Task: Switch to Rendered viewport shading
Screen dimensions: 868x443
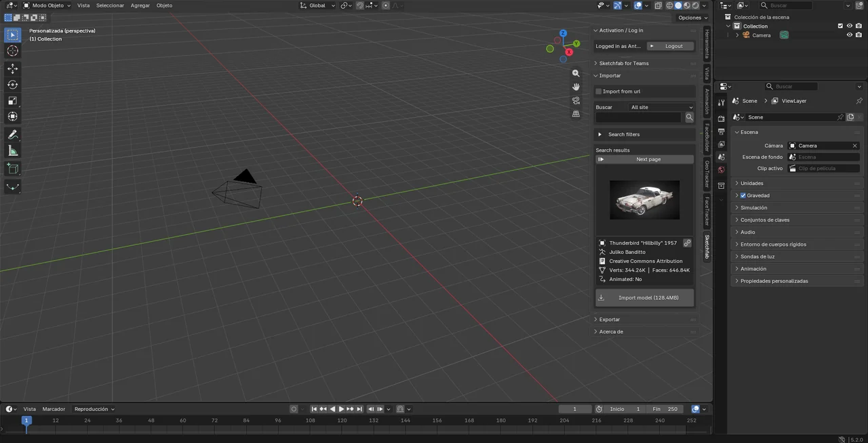Action: click(x=695, y=5)
